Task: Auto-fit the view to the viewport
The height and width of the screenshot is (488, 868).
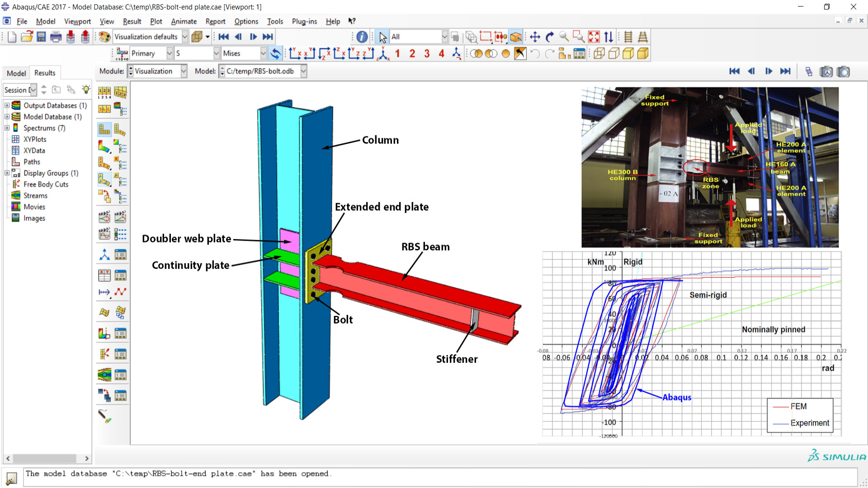Action: click(x=594, y=37)
